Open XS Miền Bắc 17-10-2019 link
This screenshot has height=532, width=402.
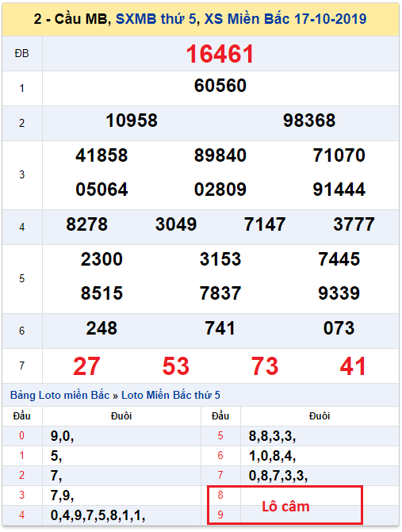pyautogui.click(x=285, y=19)
